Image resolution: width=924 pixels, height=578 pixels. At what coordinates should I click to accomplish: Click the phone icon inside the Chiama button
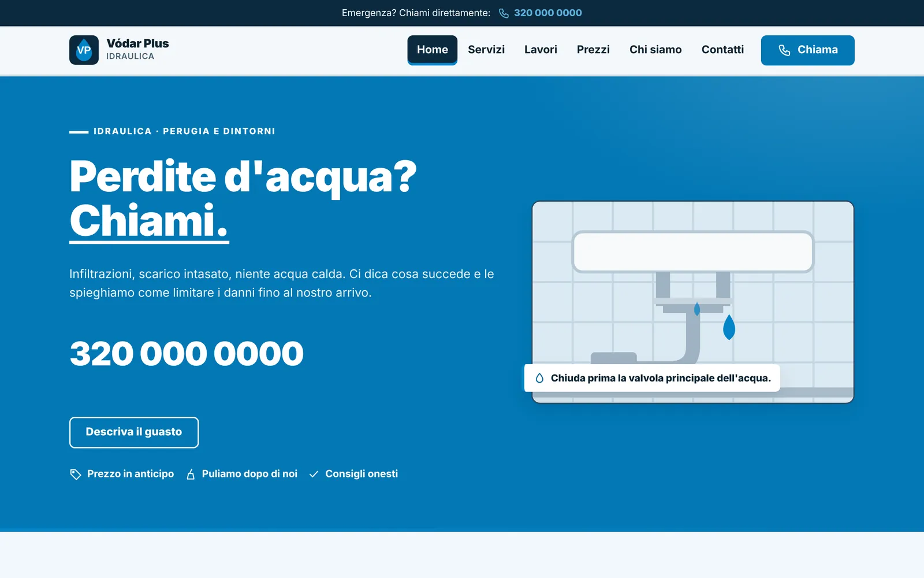(x=784, y=50)
